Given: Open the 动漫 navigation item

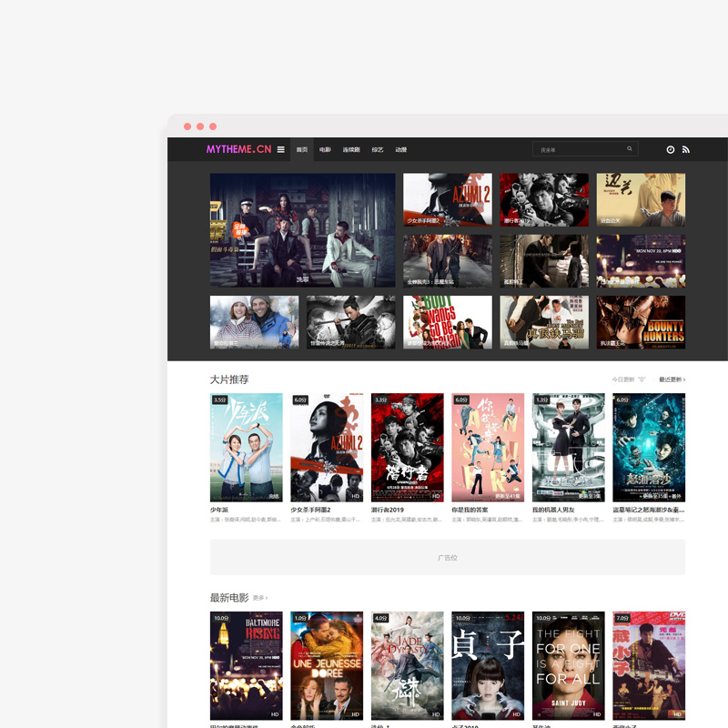Looking at the screenshot, I should (x=401, y=149).
